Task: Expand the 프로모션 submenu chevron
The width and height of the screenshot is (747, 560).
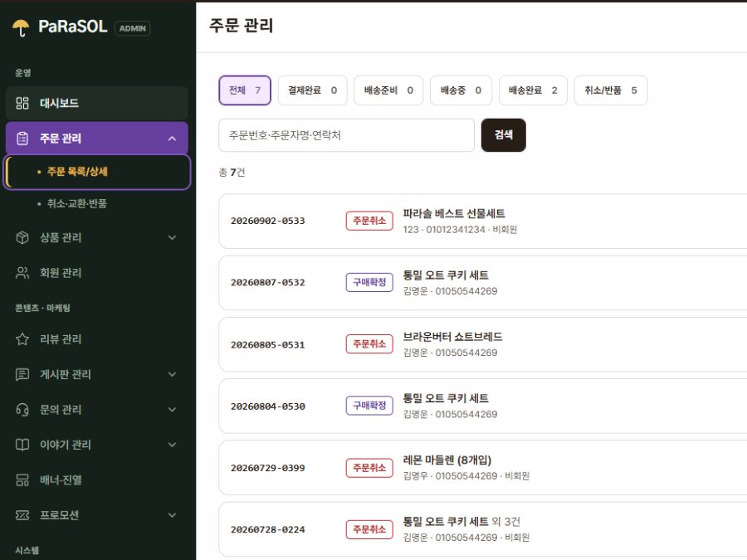Action: coord(172,515)
